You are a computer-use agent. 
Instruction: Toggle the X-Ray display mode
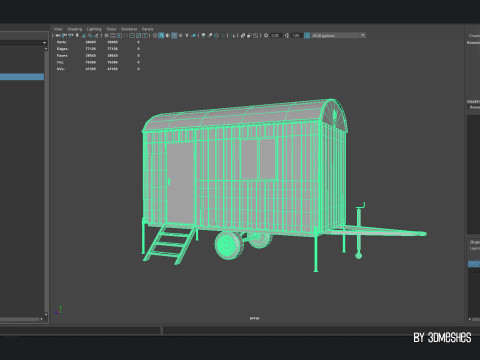(243, 35)
